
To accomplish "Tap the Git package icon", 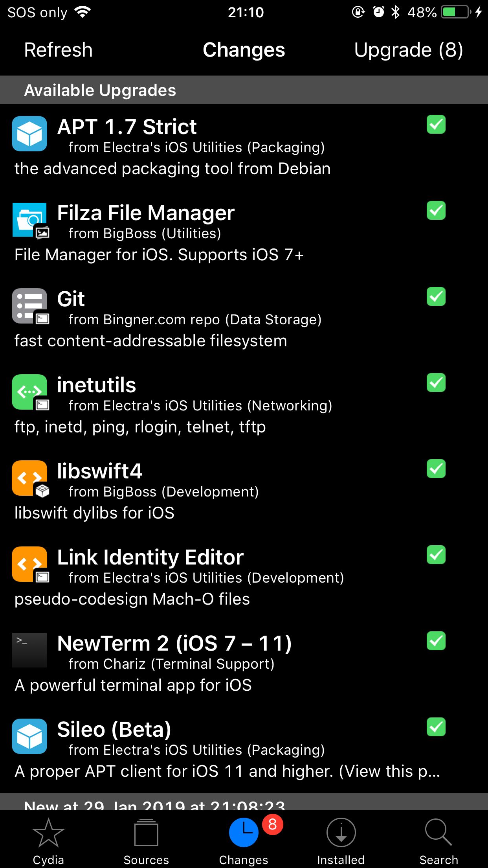I will click(x=29, y=306).
